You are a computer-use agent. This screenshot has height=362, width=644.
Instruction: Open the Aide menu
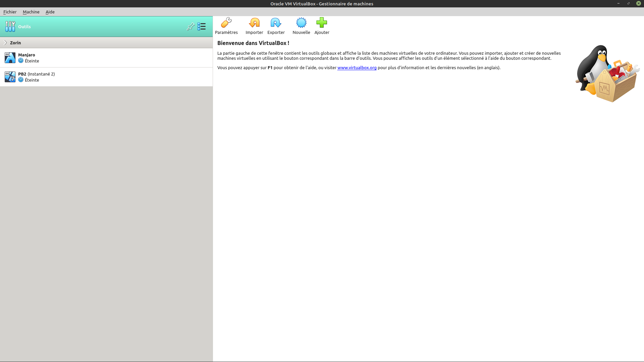[x=50, y=12]
